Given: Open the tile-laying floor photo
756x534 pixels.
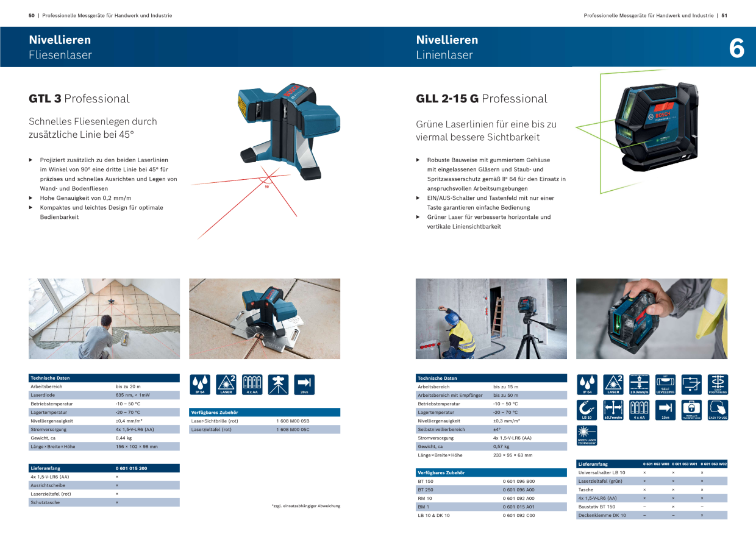Looking at the screenshot, I should point(104,319).
